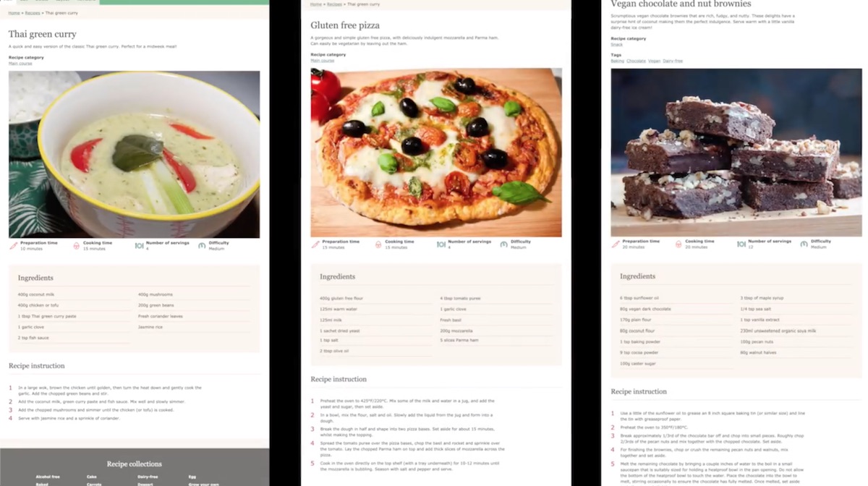Open Recipes breadcrumb on Gluten free pizza page

(334, 4)
